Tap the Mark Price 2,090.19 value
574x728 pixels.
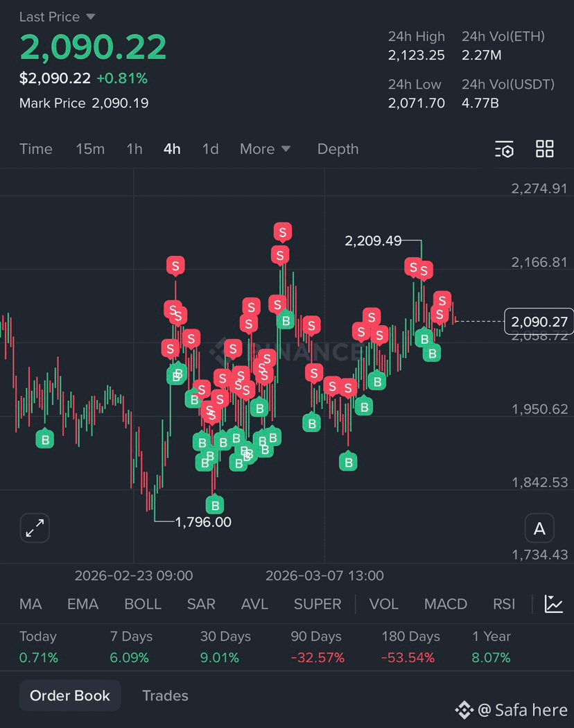point(120,103)
